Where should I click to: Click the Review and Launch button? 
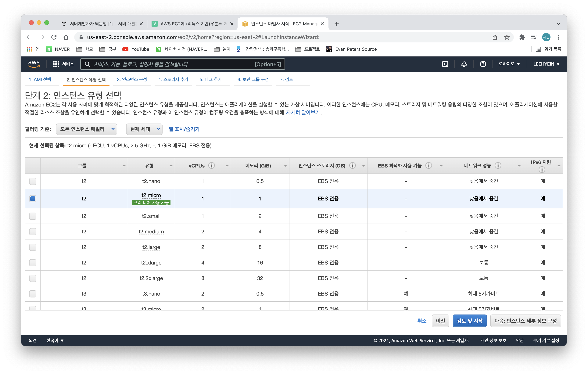tap(469, 321)
